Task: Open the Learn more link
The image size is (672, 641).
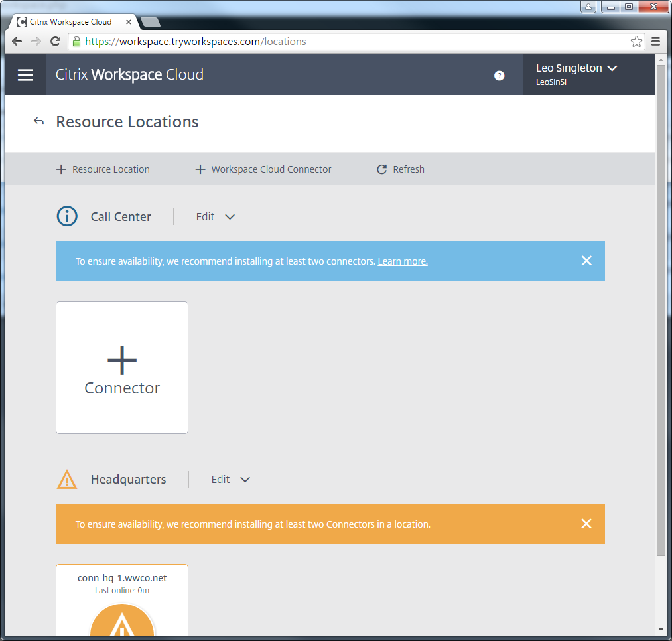Action: pos(403,261)
